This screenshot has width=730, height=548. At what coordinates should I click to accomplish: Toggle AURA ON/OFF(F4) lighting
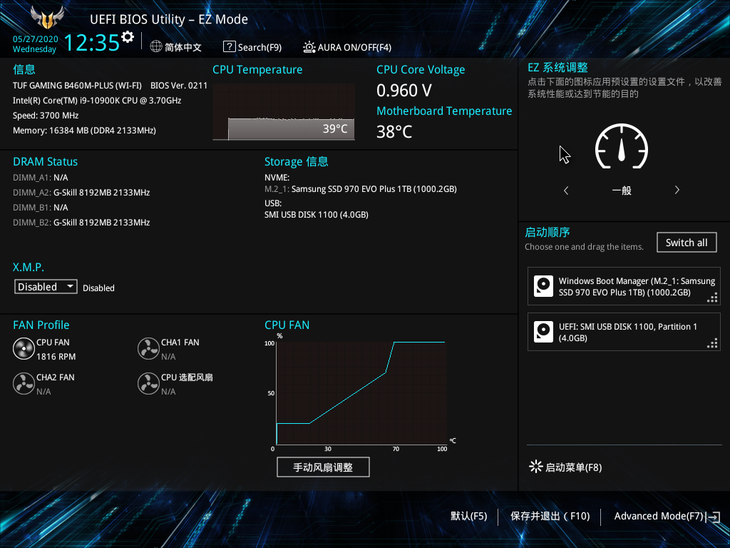(346, 47)
